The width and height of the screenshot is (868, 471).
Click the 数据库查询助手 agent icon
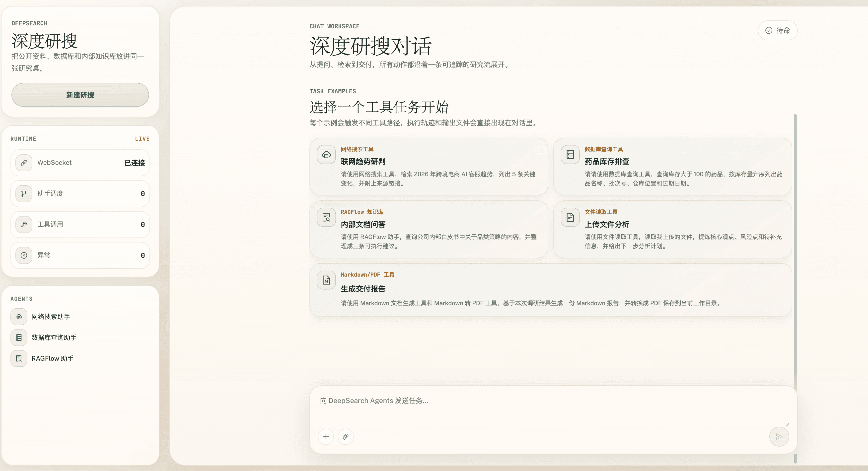[19, 338]
